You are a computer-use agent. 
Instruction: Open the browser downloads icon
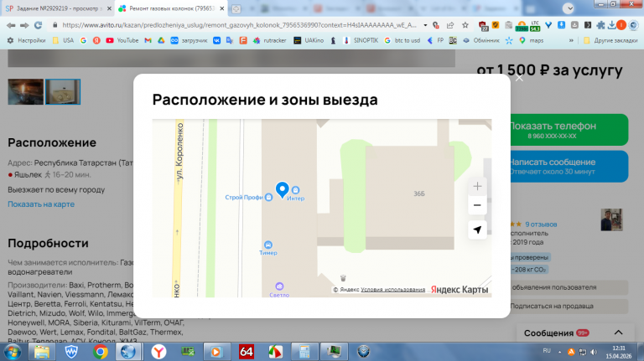pyautogui.click(x=611, y=25)
